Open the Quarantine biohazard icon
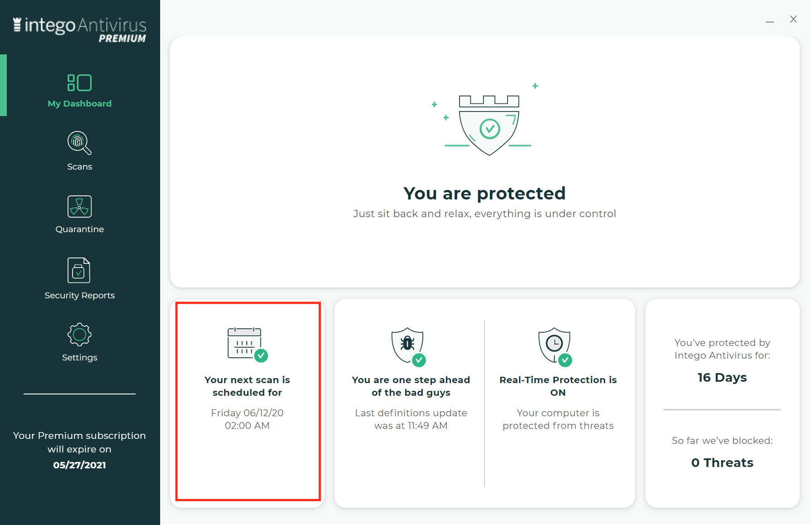 coord(79,207)
